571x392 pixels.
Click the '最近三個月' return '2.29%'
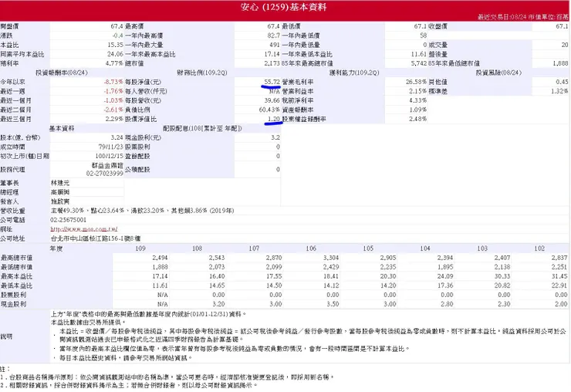[114, 119]
